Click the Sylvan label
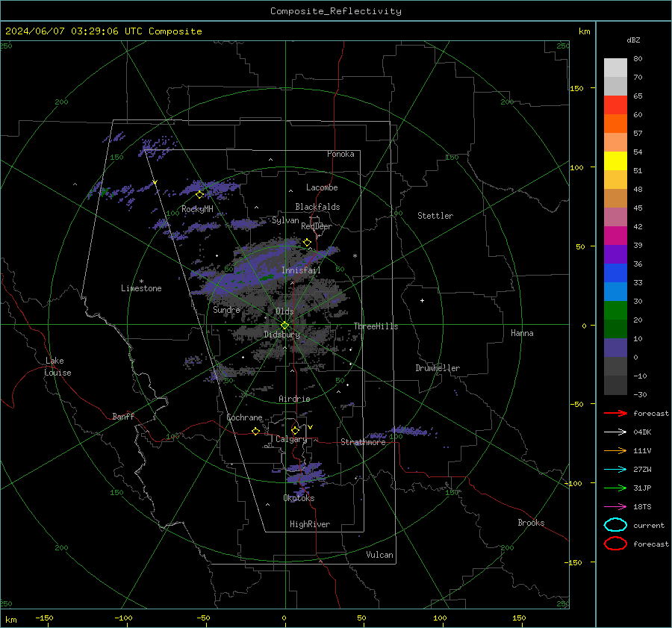 (285, 220)
